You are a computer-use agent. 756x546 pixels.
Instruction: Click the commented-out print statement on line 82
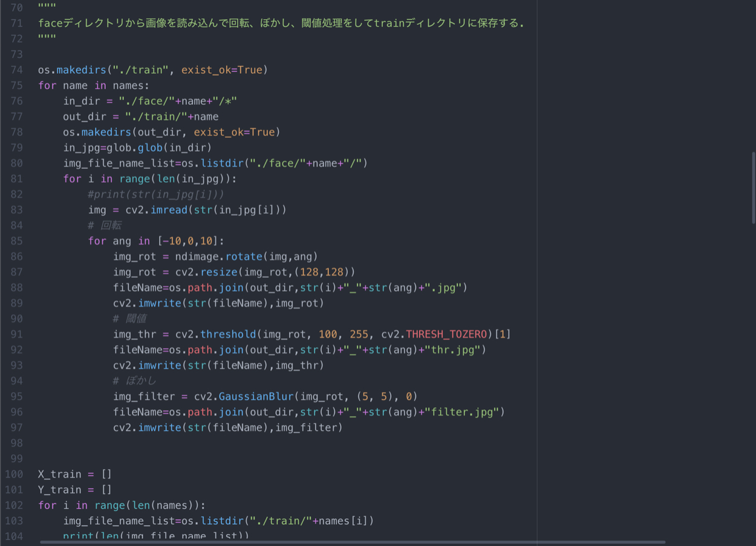tap(156, 194)
